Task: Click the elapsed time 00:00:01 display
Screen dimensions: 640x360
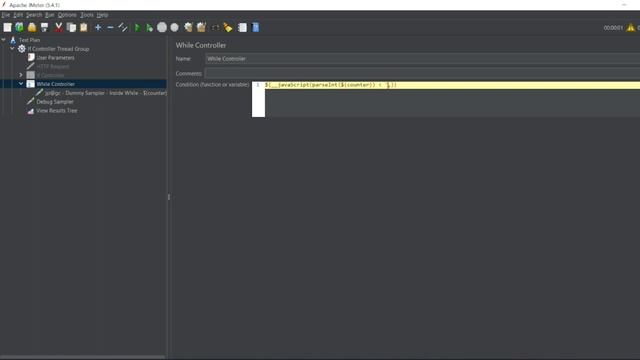Action: click(613, 28)
